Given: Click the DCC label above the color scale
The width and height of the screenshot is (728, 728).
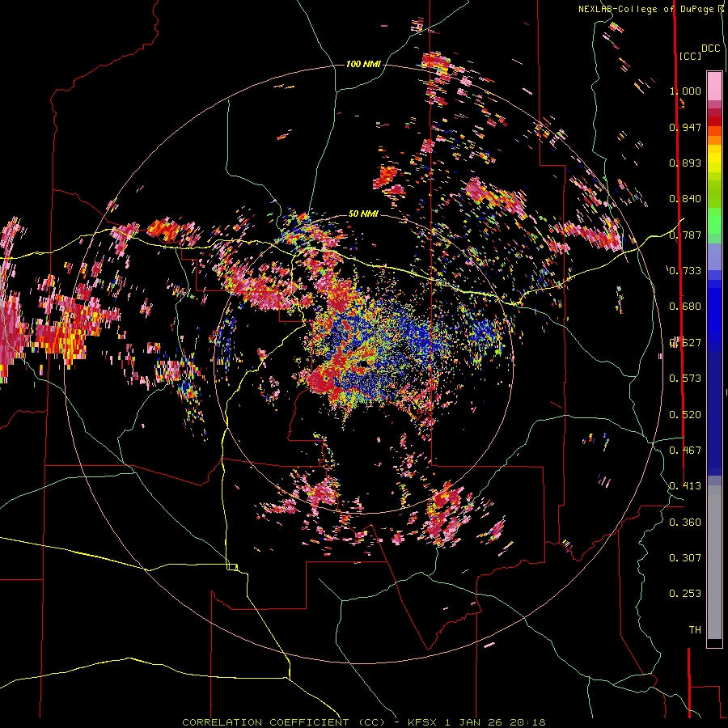Looking at the screenshot, I should tap(711, 49).
